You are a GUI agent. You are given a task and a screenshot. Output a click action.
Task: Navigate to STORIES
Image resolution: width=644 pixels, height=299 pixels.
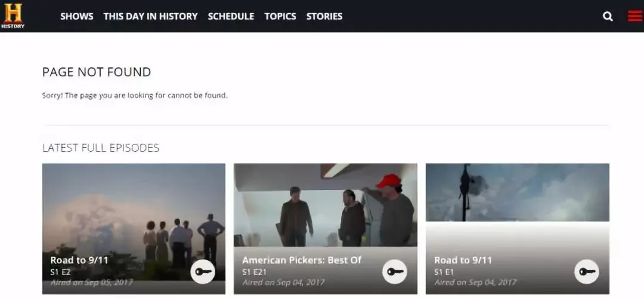pyautogui.click(x=324, y=16)
